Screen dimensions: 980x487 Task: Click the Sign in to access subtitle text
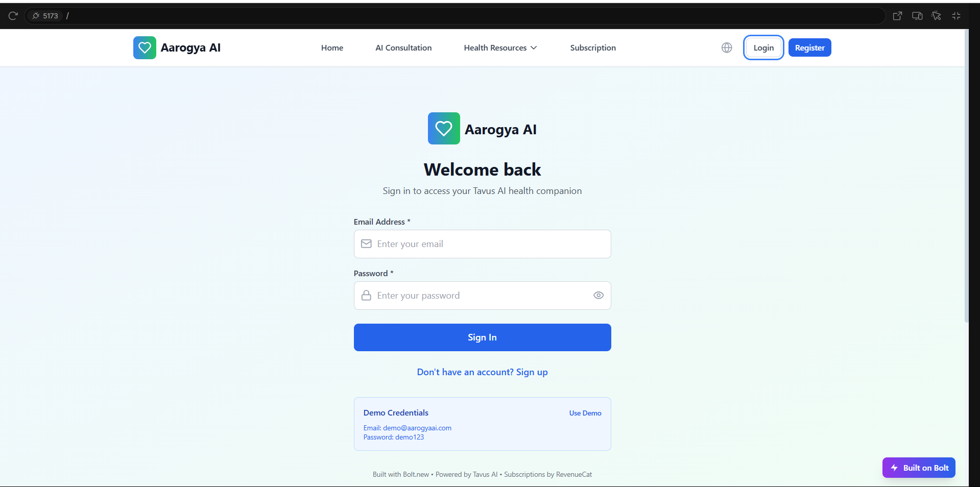482,191
